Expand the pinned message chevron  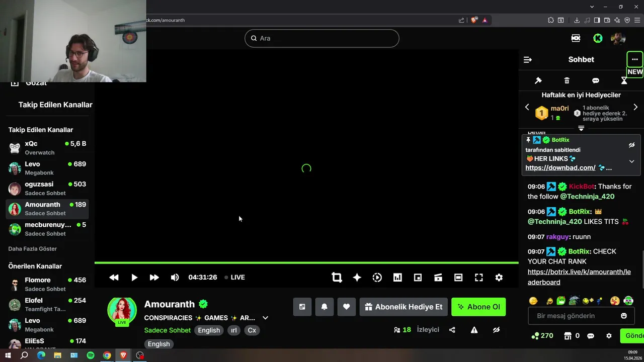632,161
